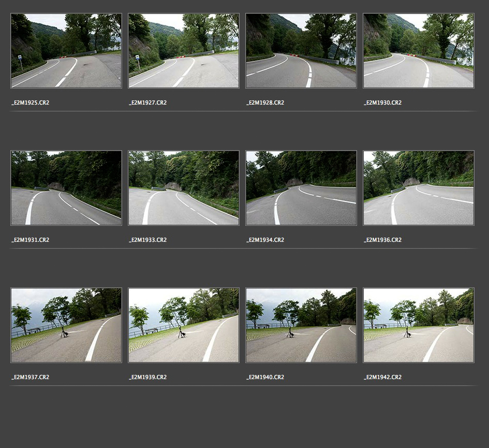Select the _E2M1933.CR2 photo
Viewport: 489px width, 448px height.
tap(184, 188)
